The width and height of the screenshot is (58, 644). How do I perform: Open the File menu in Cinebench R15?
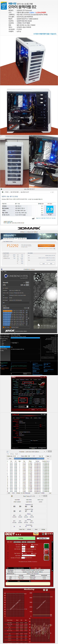(x=2, y=271)
